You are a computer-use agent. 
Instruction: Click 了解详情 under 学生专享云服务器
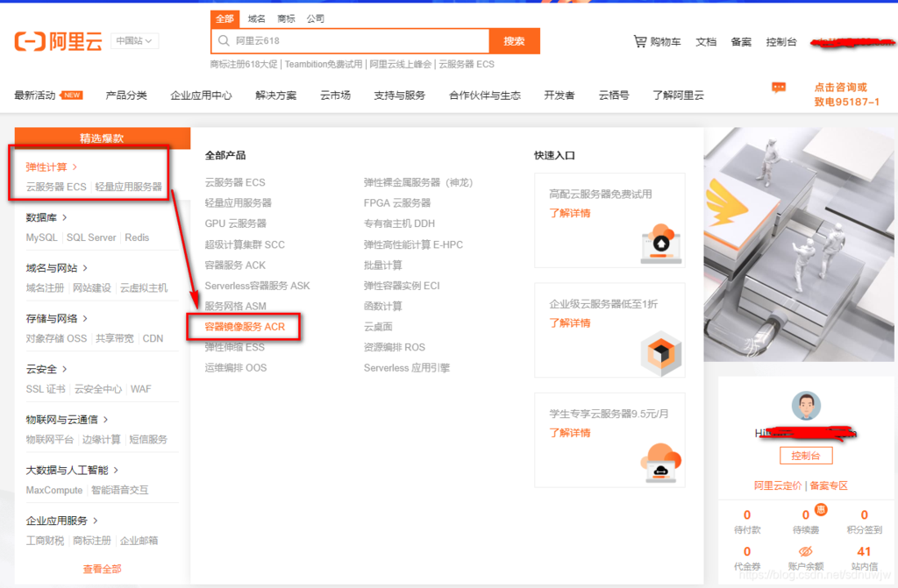coord(569,434)
